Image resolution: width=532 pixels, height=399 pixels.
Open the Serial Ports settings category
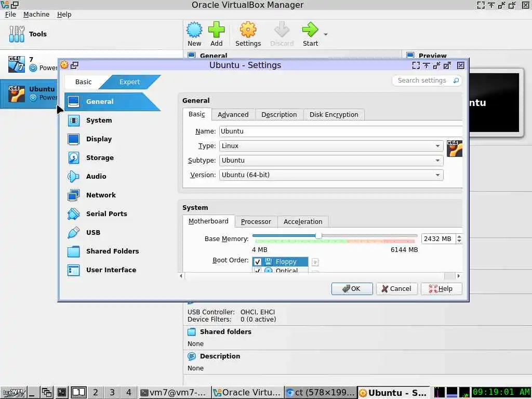tap(107, 214)
